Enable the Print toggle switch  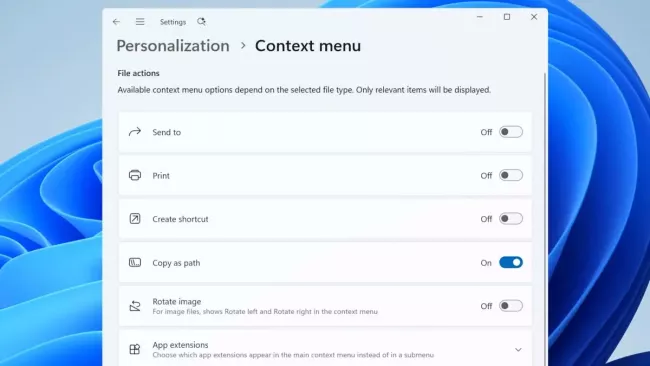pos(511,175)
